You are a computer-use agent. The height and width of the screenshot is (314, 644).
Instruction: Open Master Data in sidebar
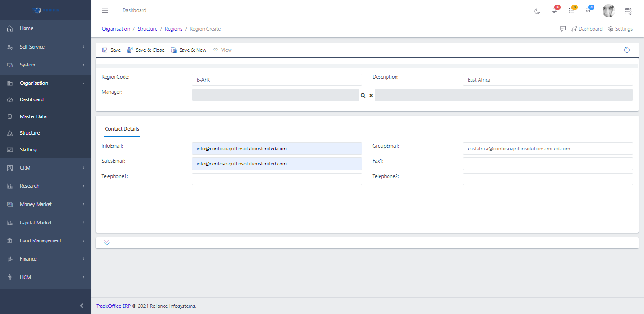[33, 116]
